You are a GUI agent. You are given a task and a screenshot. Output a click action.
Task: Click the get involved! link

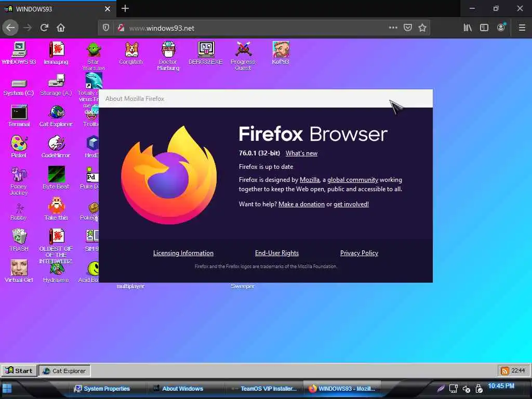pyautogui.click(x=351, y=204)
